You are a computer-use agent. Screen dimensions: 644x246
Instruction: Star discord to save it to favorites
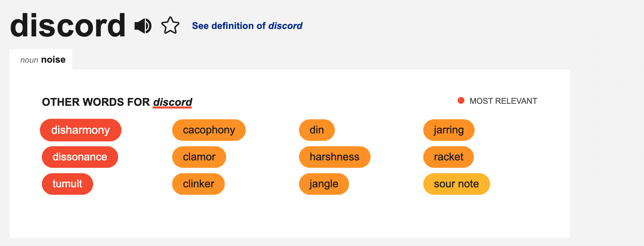[170, 25]
